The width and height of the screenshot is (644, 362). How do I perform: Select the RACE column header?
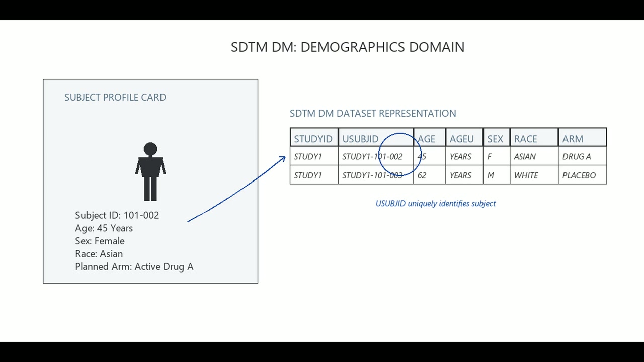pos(534,138)
